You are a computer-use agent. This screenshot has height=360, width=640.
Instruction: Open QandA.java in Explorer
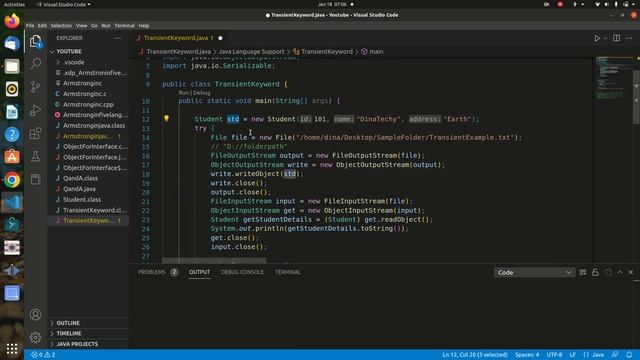[79, 189]
